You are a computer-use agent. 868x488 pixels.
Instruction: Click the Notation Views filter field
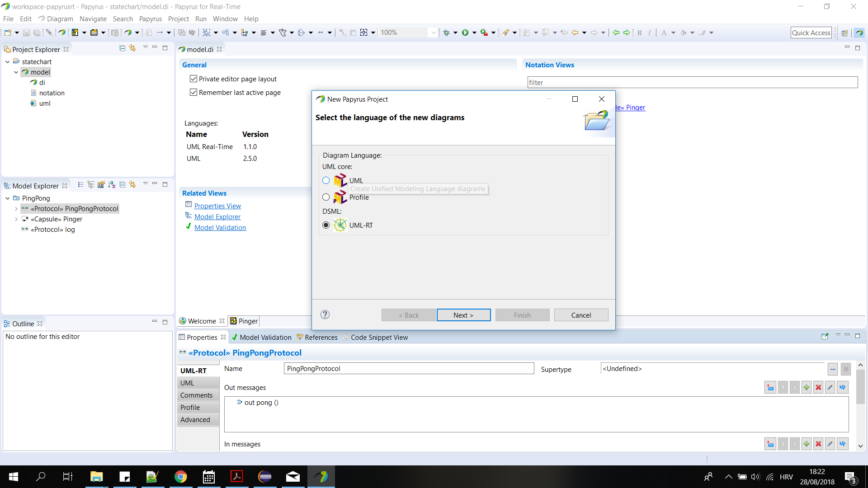[x=692, y=82]
